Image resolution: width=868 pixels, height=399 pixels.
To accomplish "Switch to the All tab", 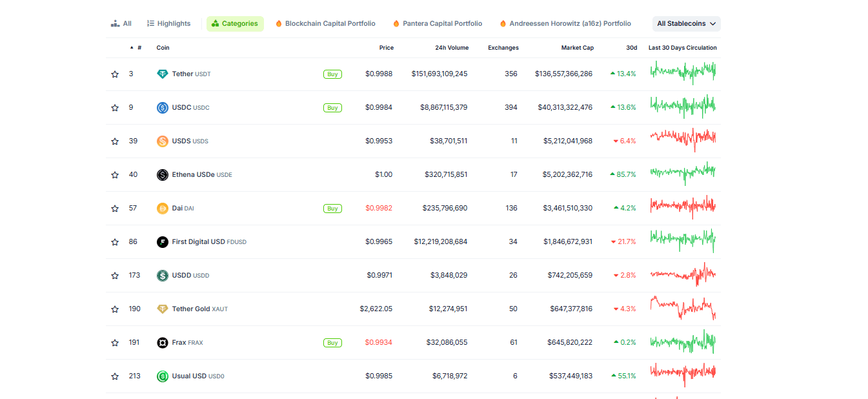I will pos(121,24).
